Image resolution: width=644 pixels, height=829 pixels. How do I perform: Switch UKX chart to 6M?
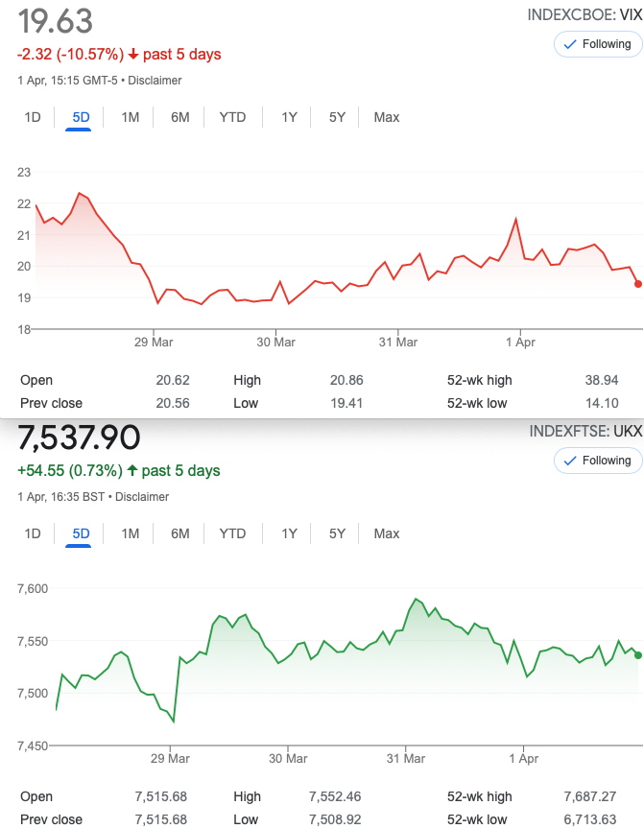point(179,534)
